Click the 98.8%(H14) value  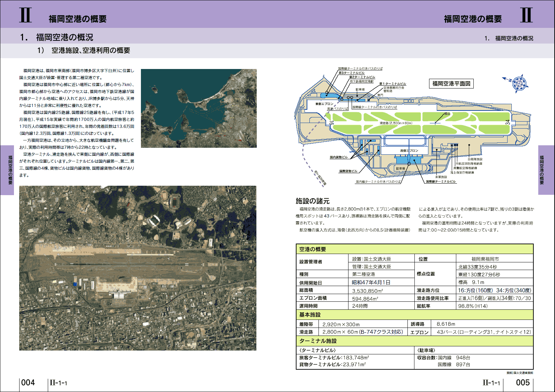click(473, 306)
